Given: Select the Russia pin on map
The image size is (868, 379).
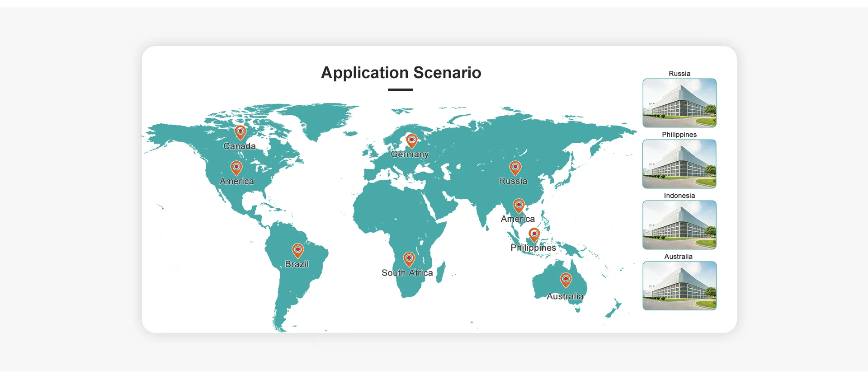Looking at the screenshot, I should point(515,168).
